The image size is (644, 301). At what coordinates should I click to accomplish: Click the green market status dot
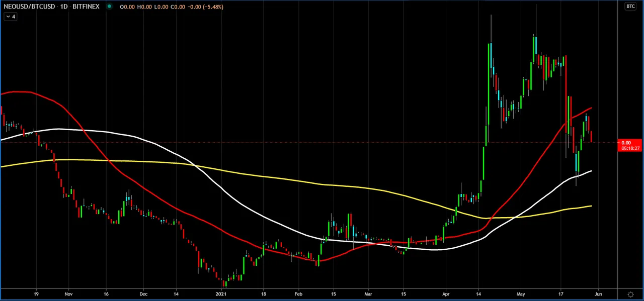(109, 7)
